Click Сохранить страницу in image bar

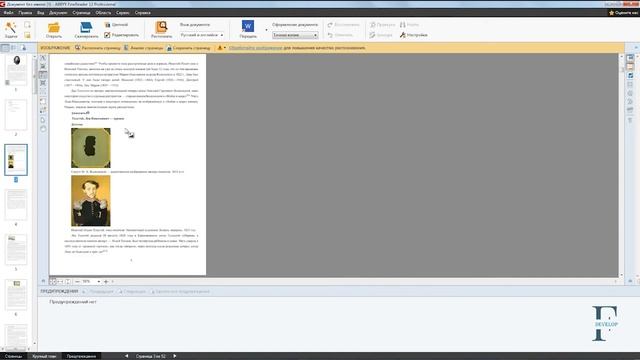click(188, 48)
